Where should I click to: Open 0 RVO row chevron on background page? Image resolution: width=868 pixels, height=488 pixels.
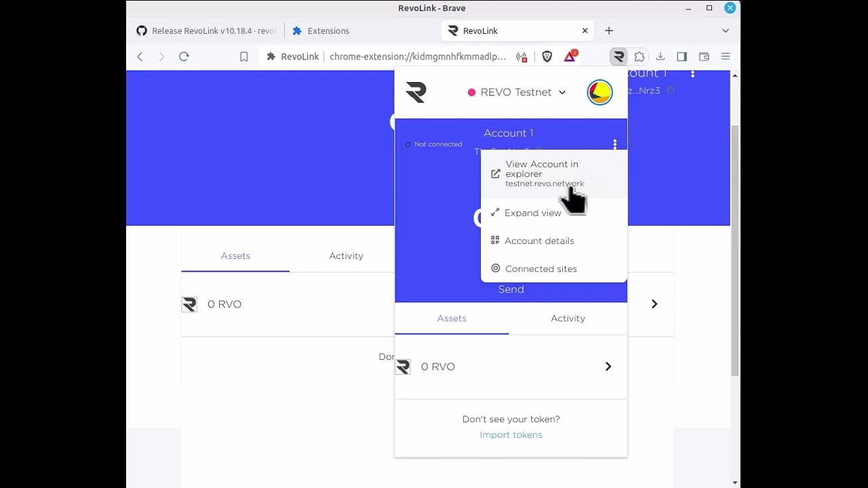point(654,304)
